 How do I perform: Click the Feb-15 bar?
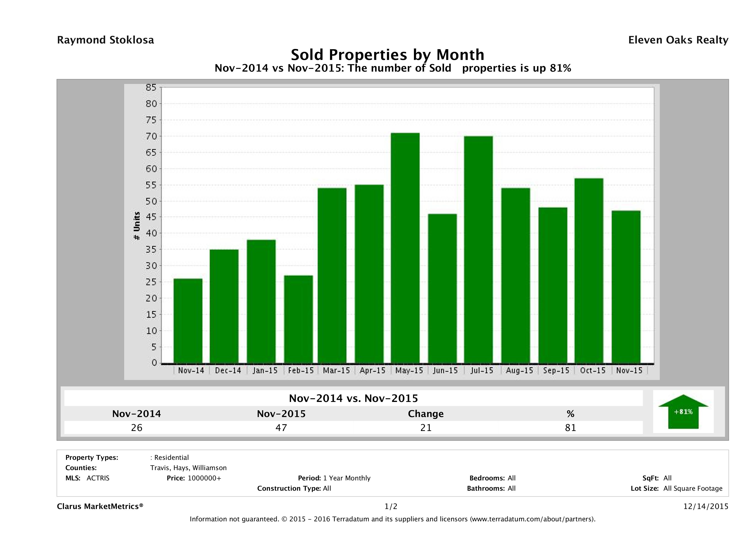(x=298, y=319)
